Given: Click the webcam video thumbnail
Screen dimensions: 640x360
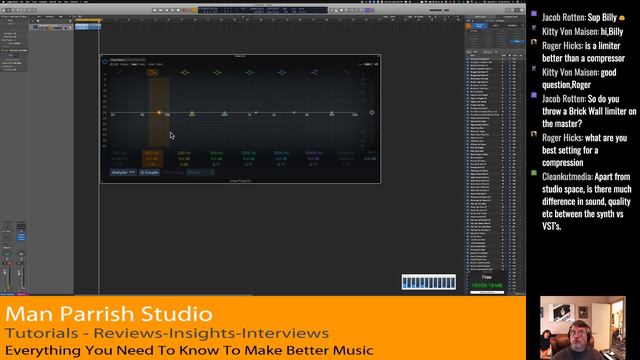Looking at the screenshot, I should point(582,328).
